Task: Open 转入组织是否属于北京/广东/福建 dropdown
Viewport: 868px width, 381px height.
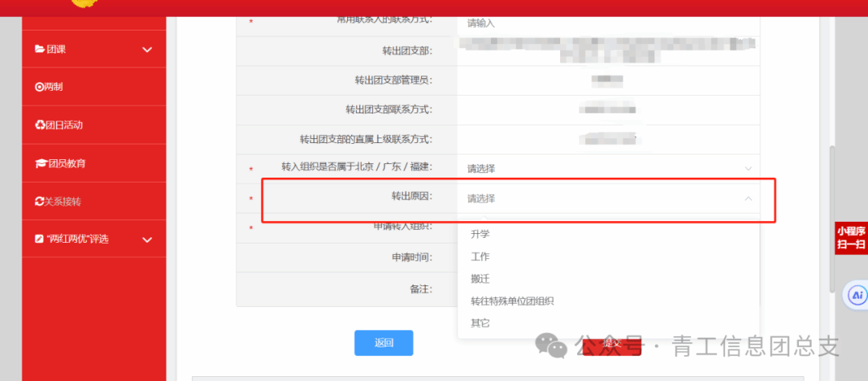Action: point(608,169)
